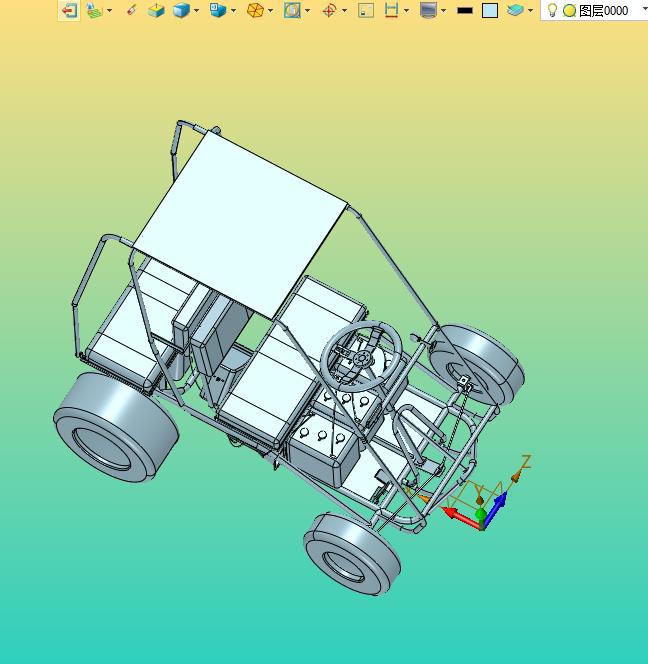
Task: Select the large rear left tire
Action: pos(116,428)
